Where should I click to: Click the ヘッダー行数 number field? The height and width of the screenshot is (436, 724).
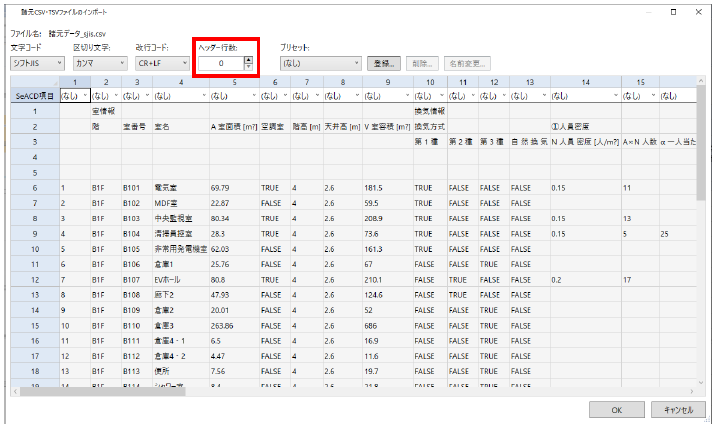coord(220,63)
